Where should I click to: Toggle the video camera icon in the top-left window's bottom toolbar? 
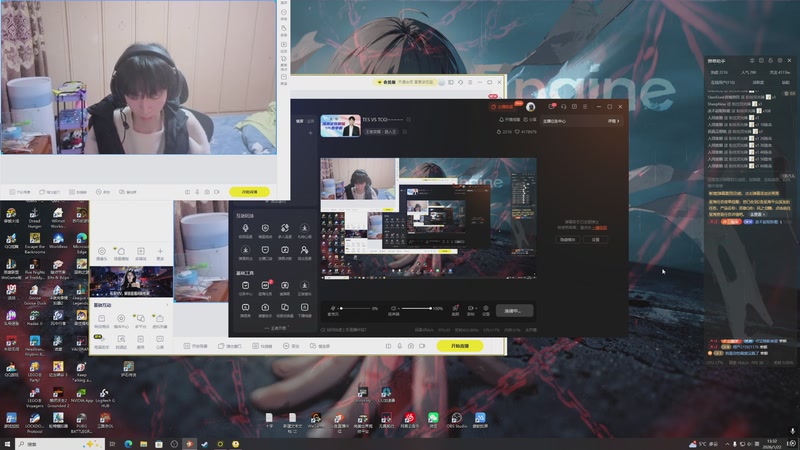217,192
